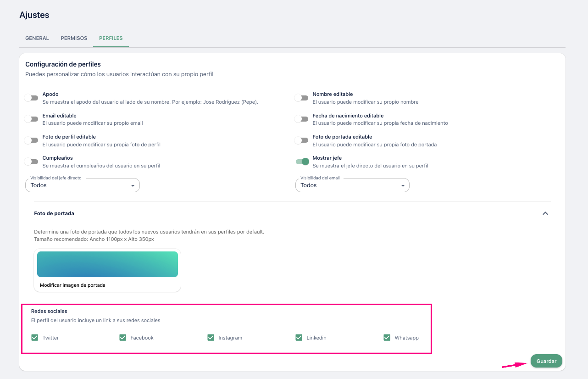Click the Guardar button

(546, 361)
